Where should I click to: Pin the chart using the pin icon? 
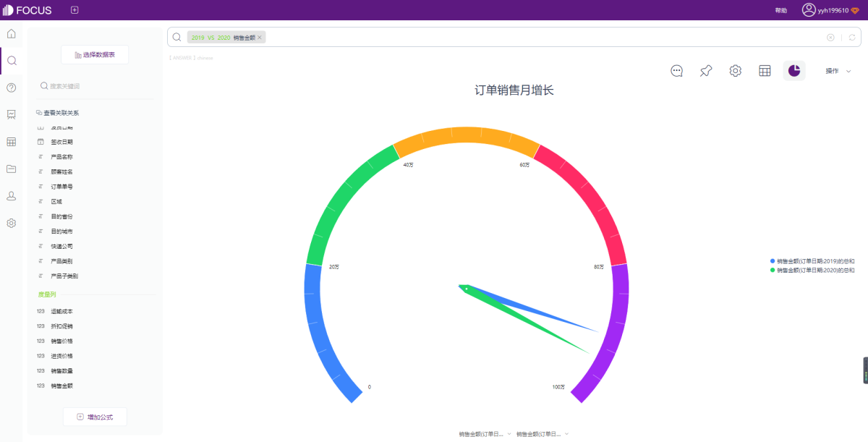coord(706,71)
